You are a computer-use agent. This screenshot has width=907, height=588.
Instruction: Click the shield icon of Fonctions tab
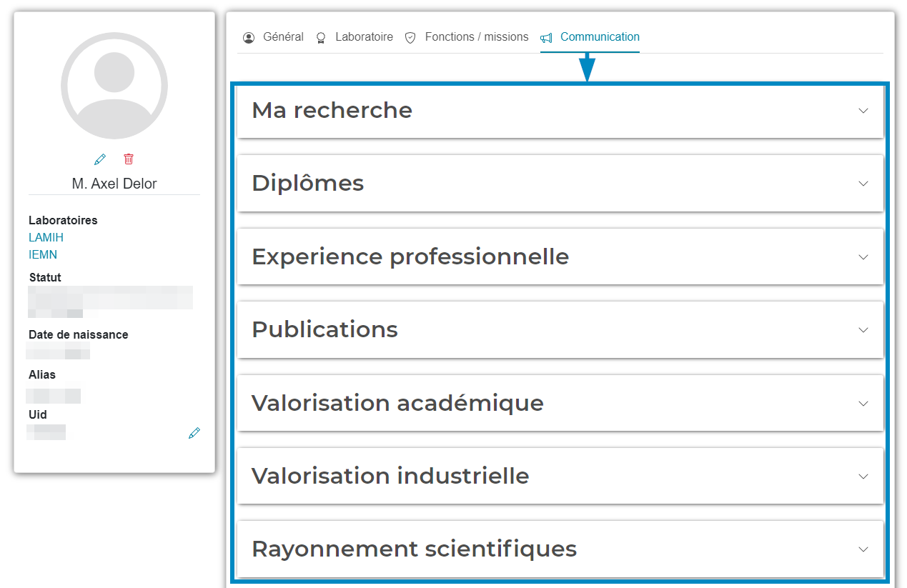coord(410,38)
